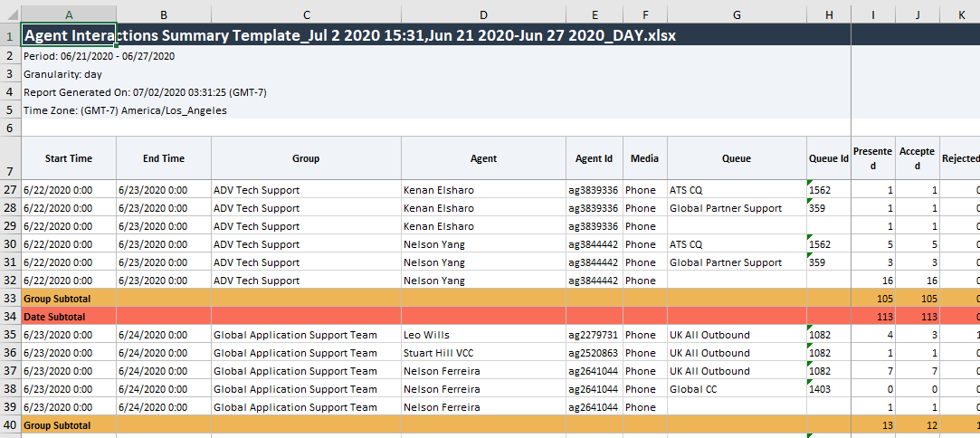
Task: Click 'Kenan Elsharo' in row 27
Action: coord(484,189)
